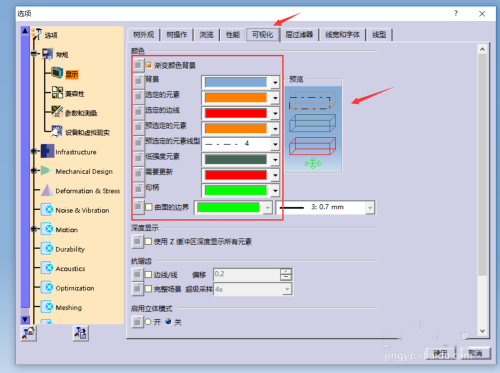
Task: Open the 选定的边线 color dropdown arrow
Action: [275, 114]
